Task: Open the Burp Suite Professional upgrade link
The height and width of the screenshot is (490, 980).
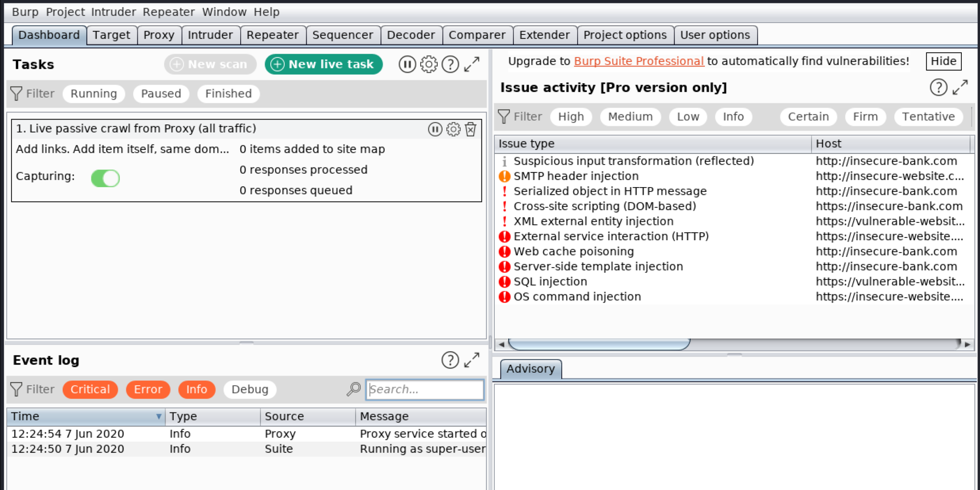Action: pos(638,61)
